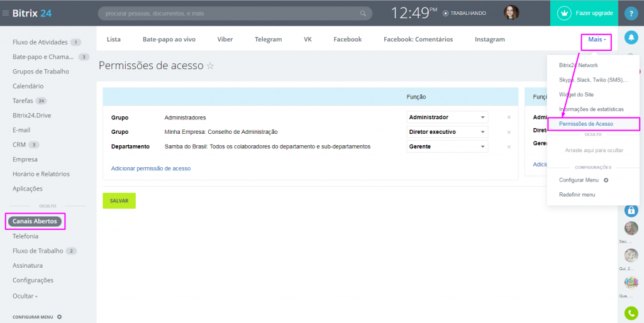Open the Viber tab
This screenshot has width=644, height=323.
pyautogui.click(x=225, y=40)
